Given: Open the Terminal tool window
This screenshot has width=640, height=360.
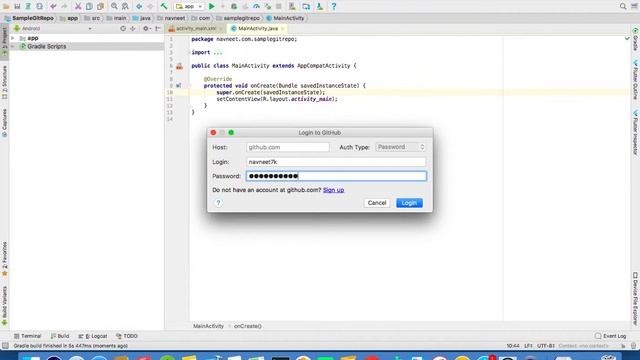Looking at the screenshot, I should [x=27, y=336].
